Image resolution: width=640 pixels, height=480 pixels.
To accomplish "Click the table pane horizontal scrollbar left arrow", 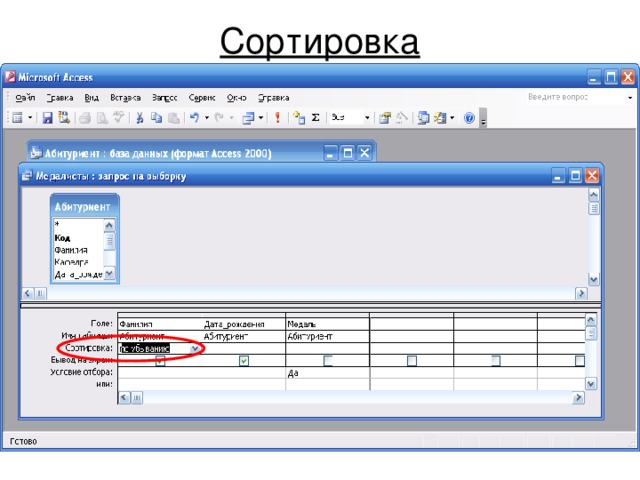I will point(28,293).
